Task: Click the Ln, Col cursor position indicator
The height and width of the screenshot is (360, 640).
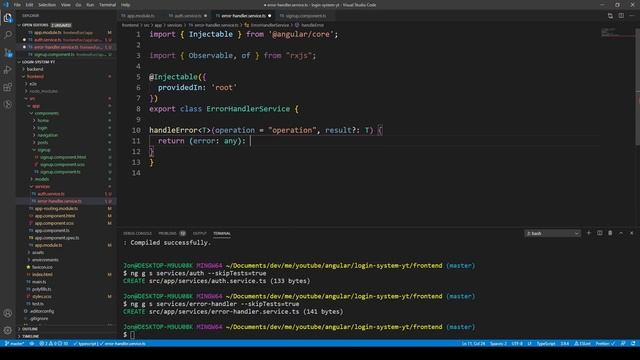Action: point(473,344)
